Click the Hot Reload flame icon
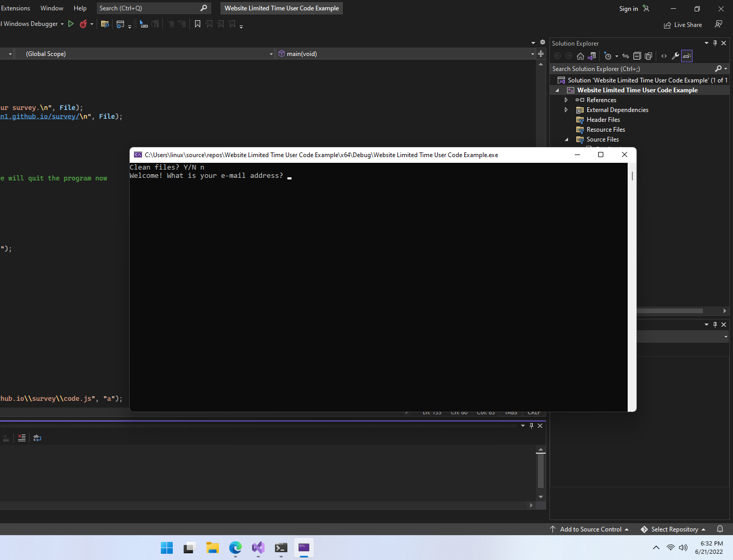 point(83,24)
